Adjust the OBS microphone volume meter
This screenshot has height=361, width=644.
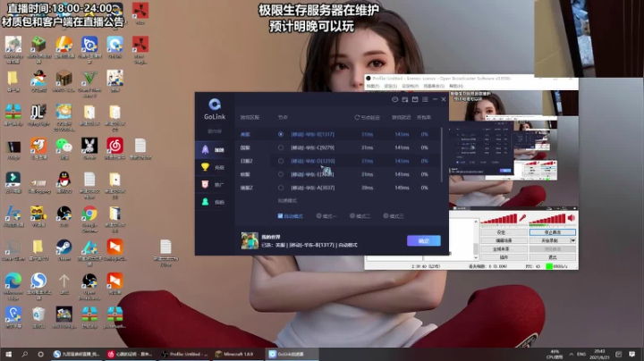click(499, 220)
